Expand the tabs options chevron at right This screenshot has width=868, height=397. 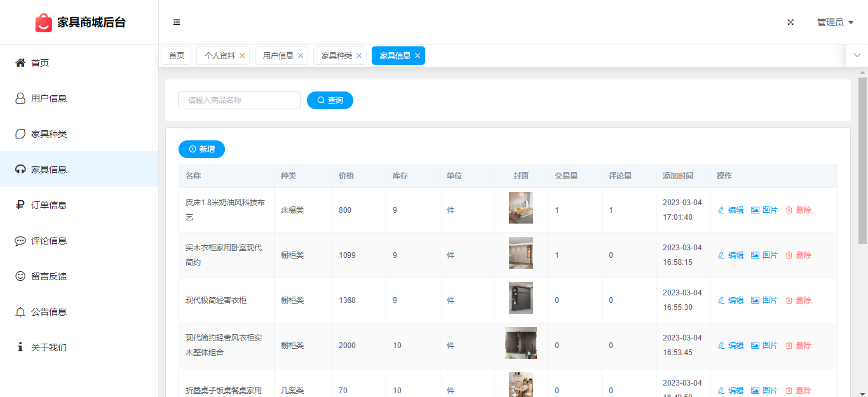tap(857, 56)
